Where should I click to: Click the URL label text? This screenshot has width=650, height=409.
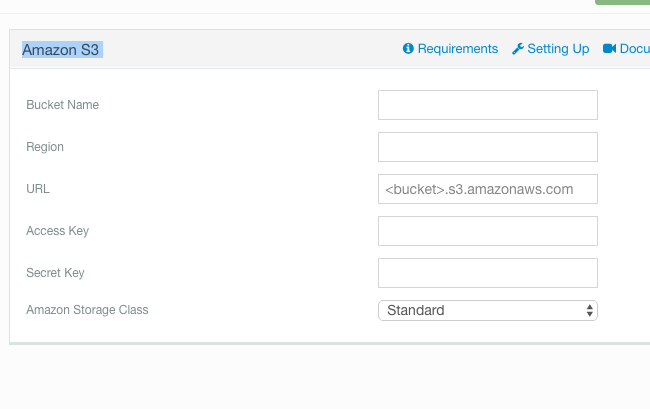pos(38,189)
